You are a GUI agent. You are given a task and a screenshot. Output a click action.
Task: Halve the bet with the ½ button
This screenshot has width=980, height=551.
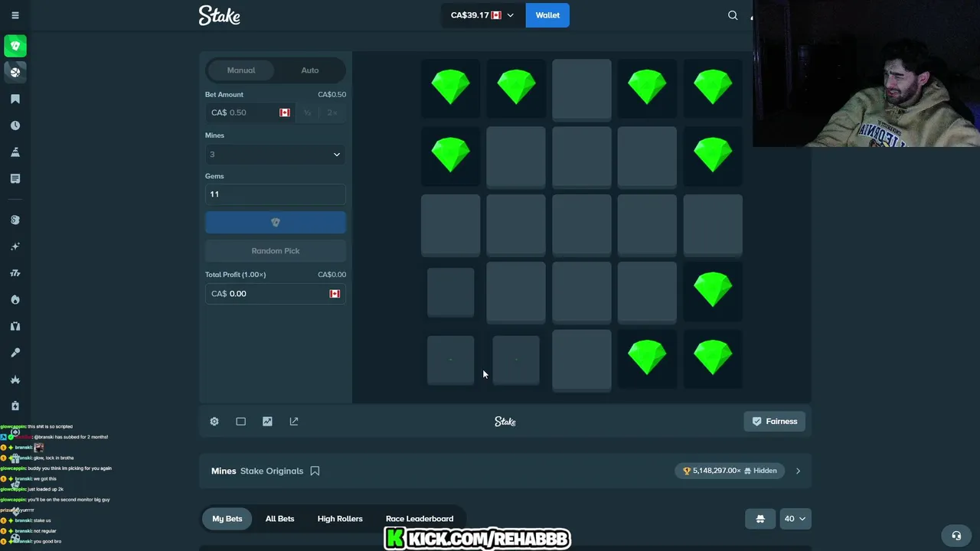(x=307, y=112)
